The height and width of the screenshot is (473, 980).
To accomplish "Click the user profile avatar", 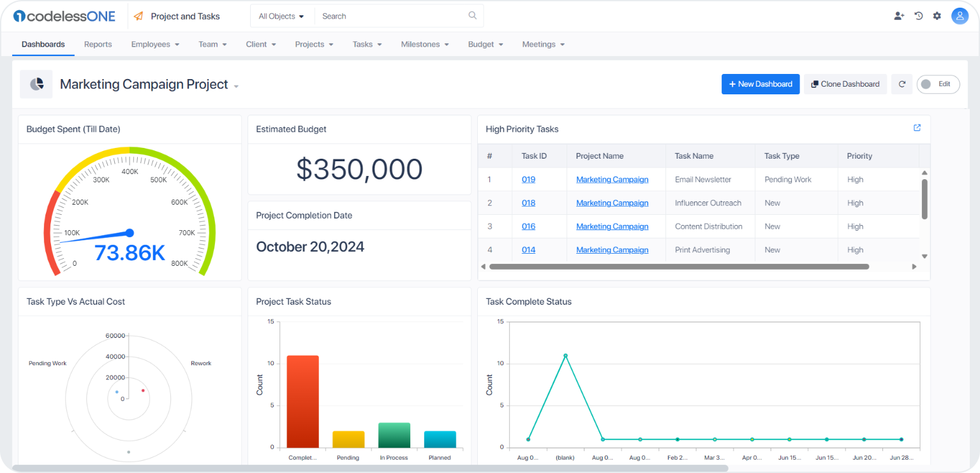I will 960,16.
